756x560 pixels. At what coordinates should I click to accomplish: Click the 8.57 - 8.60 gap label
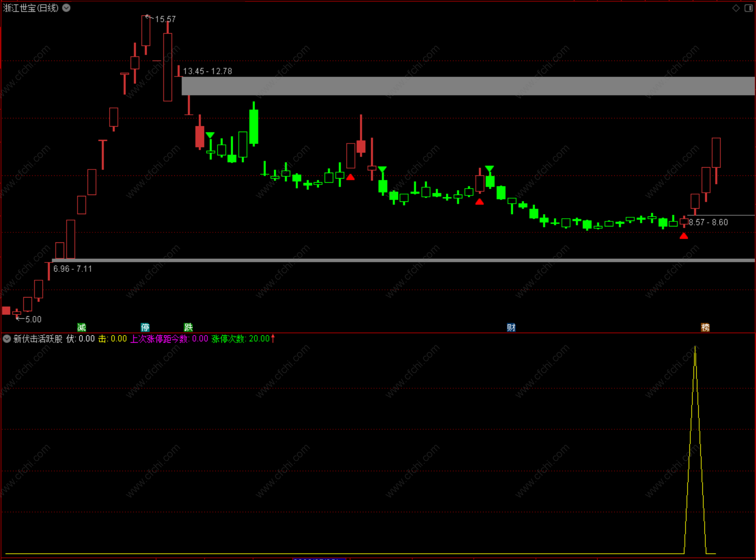[708, 222]
